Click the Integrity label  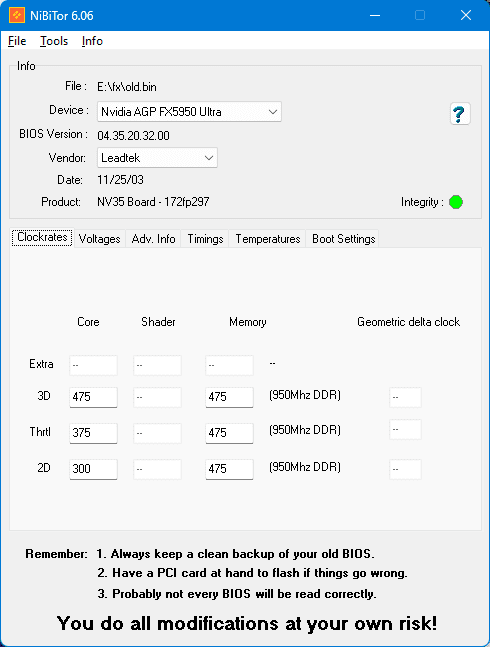coord(422,202)
